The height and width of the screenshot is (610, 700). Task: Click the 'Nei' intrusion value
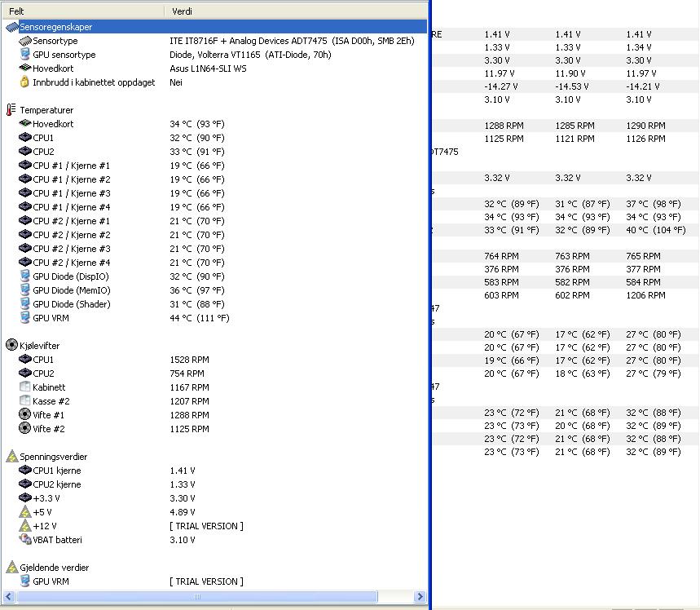point(176,82)
